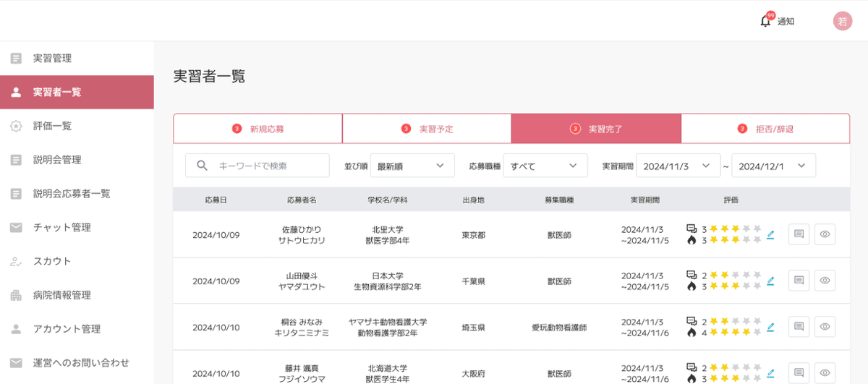
Task: Click the user avatar icon 若
Action: (x=843, y=21)
